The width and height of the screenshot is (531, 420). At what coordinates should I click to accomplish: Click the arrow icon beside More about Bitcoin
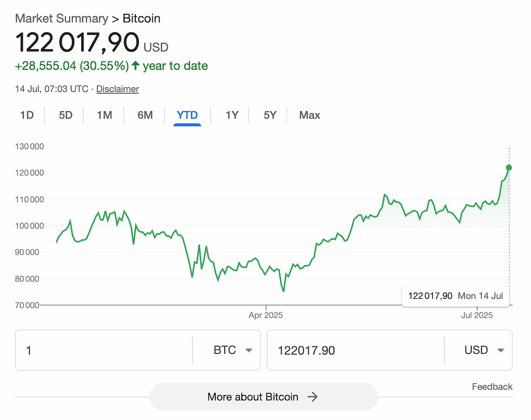[313, 397]
